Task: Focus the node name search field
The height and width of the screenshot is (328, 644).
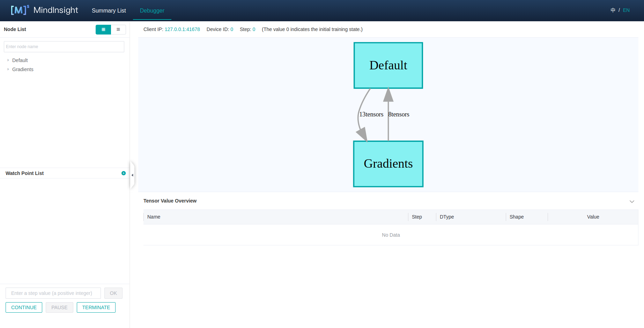Action: 64,47
